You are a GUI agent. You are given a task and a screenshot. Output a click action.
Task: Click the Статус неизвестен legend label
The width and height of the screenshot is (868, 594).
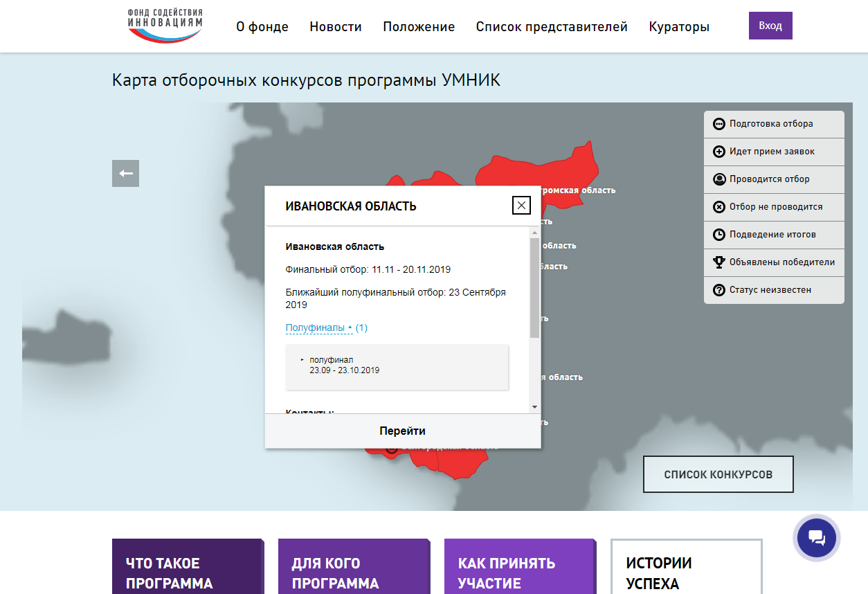click(770, 290)
